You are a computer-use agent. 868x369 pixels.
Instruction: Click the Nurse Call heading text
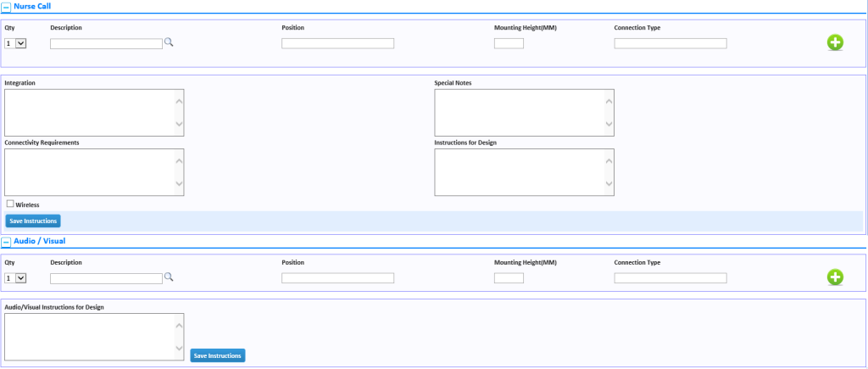click(33, 6)
